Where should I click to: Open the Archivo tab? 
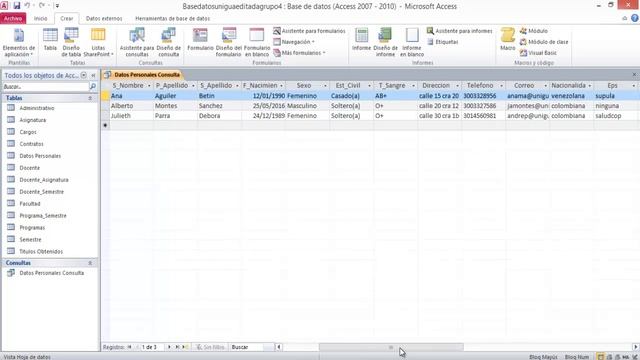point(13,18)
